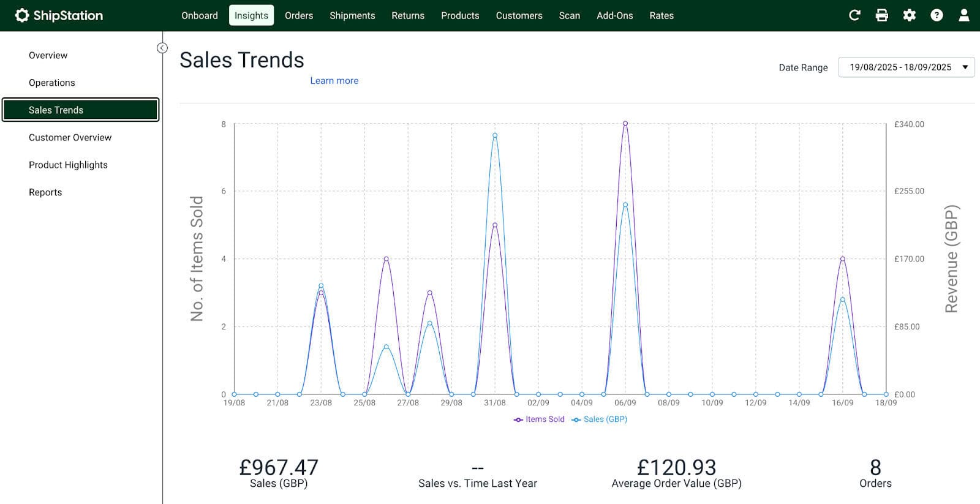Open the help question mark icon
Screen dimensions: 980x504
click(937, 15)
